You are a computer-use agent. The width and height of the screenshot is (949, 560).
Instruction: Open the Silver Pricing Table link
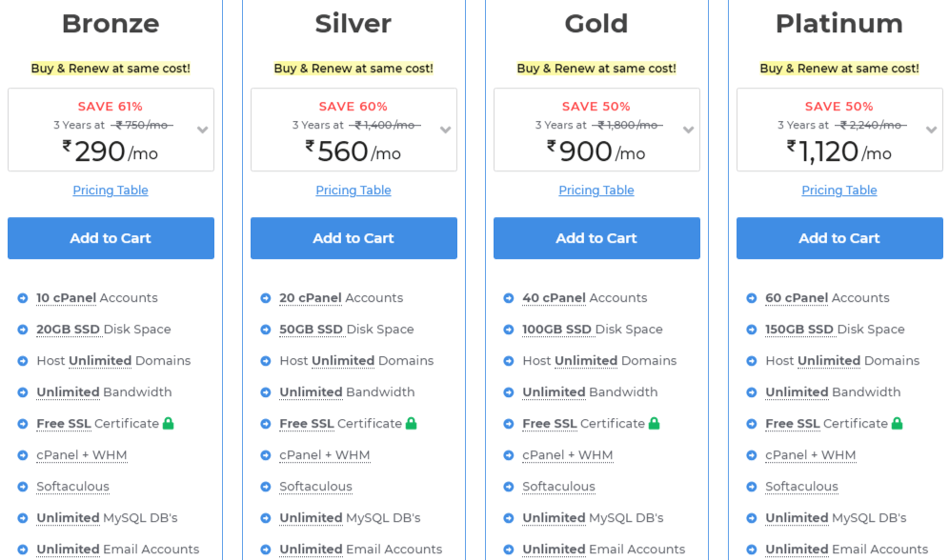click(353, 190)
